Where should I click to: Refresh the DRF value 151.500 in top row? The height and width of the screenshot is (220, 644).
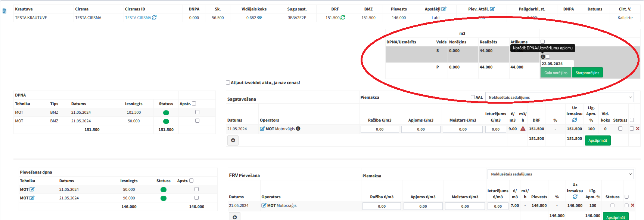tap(343, 18)
